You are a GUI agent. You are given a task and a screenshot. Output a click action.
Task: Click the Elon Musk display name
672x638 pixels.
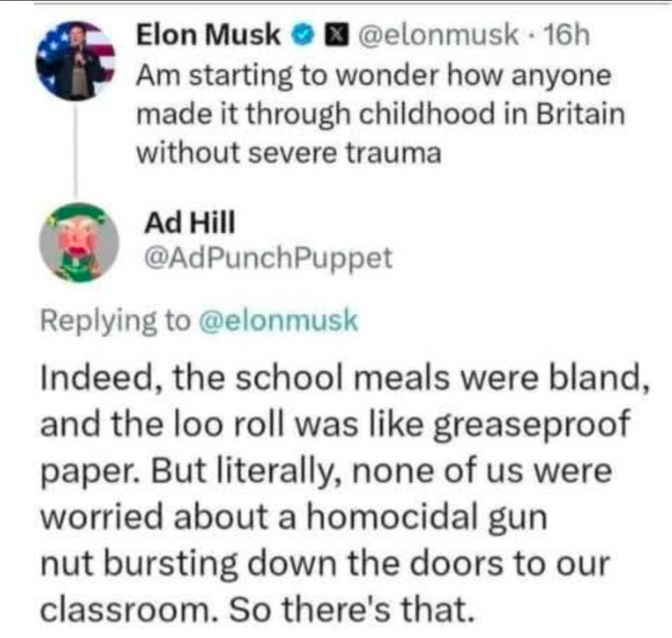point(208,35)
